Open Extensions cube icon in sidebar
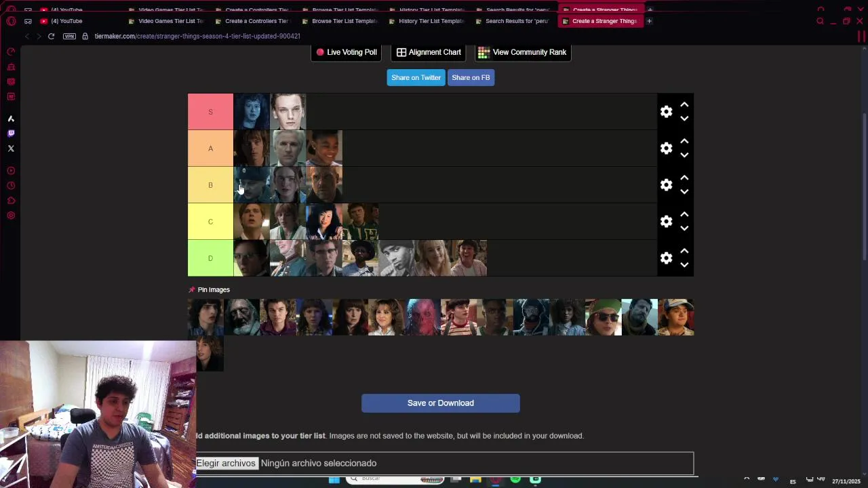This screenshot has width=868, height=488. click(11, 201)
